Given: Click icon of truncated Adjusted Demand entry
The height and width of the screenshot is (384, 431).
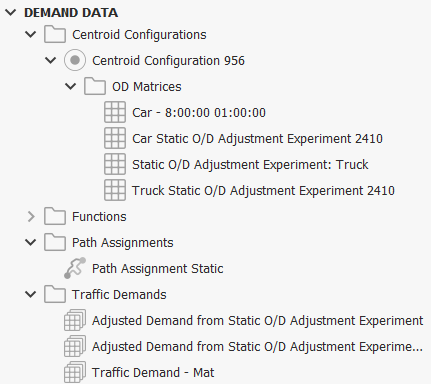Looking at the screenshot, I should (x=75, y=346).
